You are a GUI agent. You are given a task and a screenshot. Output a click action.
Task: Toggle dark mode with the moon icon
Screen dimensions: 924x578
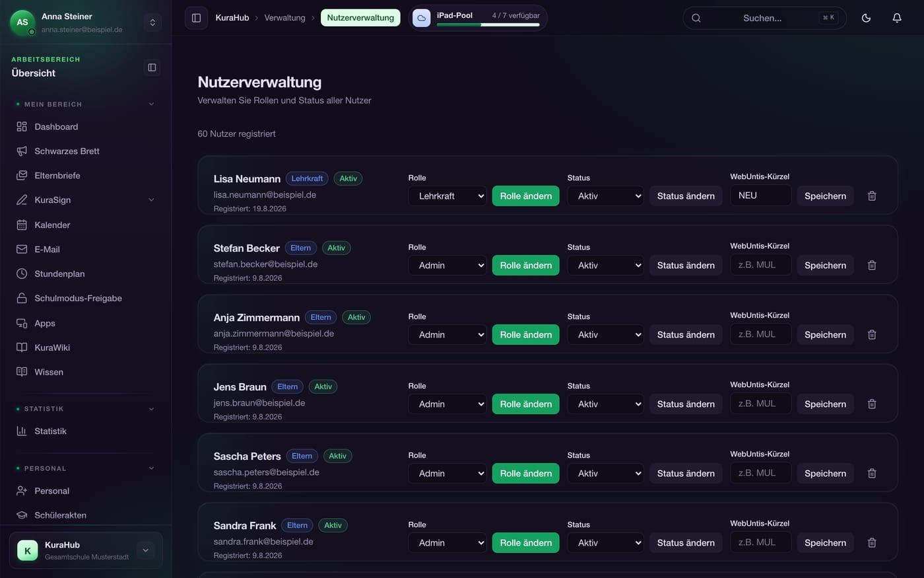pyautogui.click(x=866, y=18)
